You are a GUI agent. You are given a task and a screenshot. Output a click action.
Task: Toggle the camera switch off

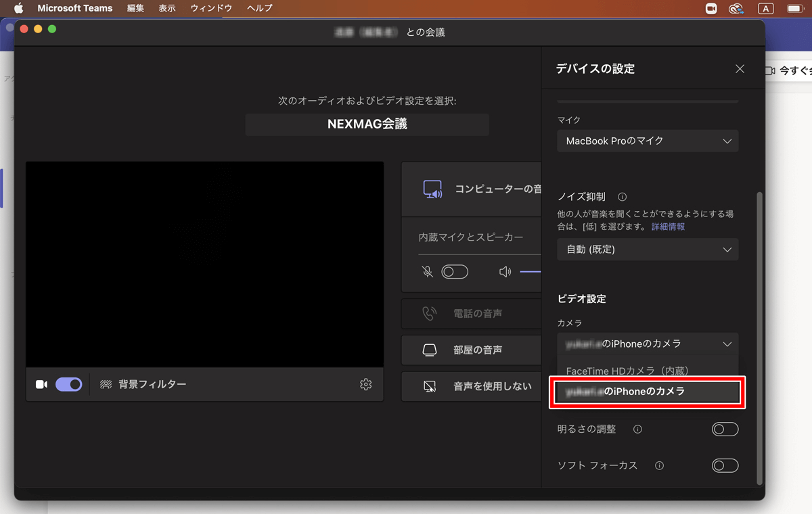68,384
